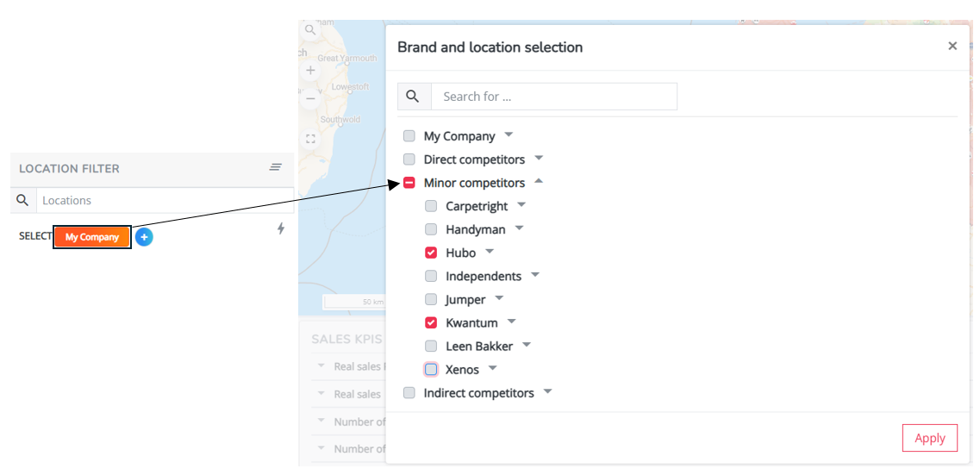980x475 pixels.
Task: Click the lightning bolt quick-select icon
Action: coord(281,228)
